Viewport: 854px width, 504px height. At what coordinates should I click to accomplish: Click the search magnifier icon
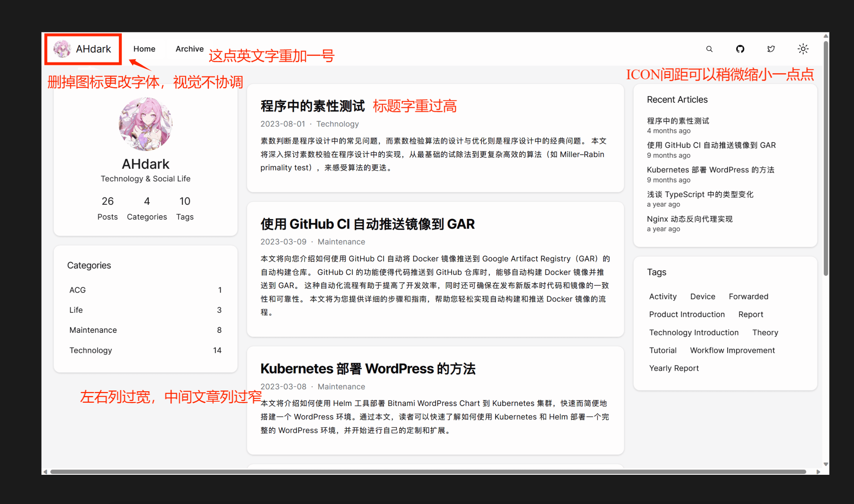[709, 49]
